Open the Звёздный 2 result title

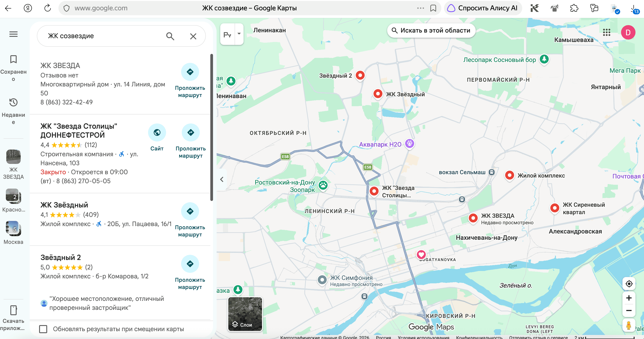pyautogui.click(x=60, y=257)
